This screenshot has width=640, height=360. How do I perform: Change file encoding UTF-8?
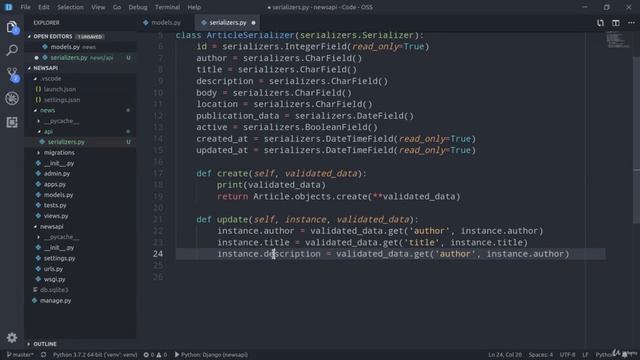coord(567,355)
